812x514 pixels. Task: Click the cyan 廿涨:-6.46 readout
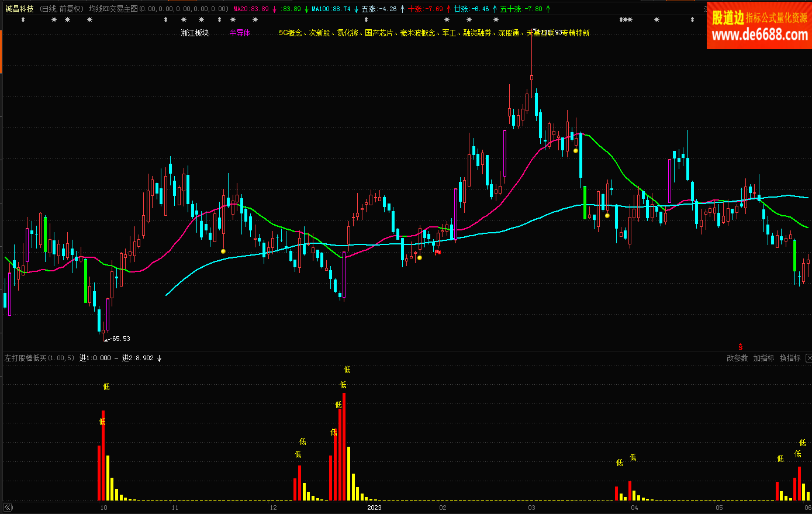(472, 9)
